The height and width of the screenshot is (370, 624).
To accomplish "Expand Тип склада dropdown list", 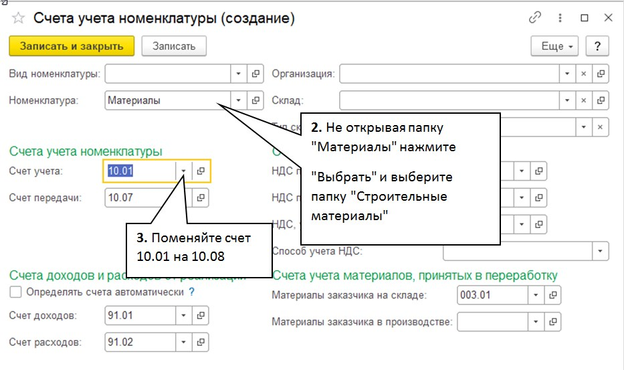I will click(583, 127).
